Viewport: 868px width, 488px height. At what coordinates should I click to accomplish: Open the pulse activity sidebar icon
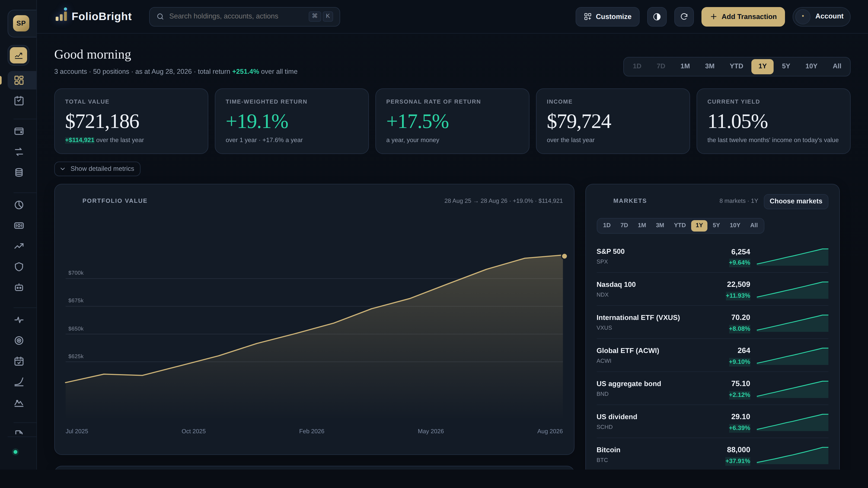point(19,320)
